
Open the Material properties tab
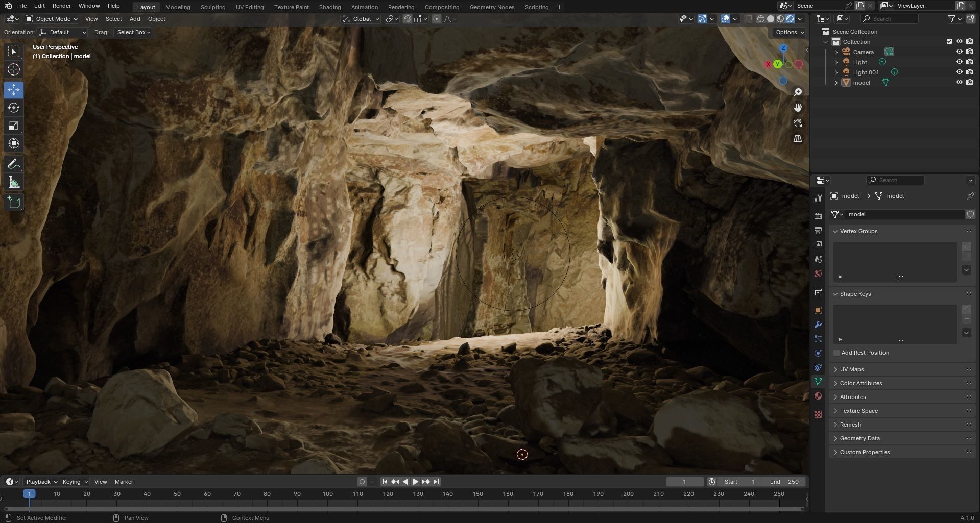[x=818, y=396]
